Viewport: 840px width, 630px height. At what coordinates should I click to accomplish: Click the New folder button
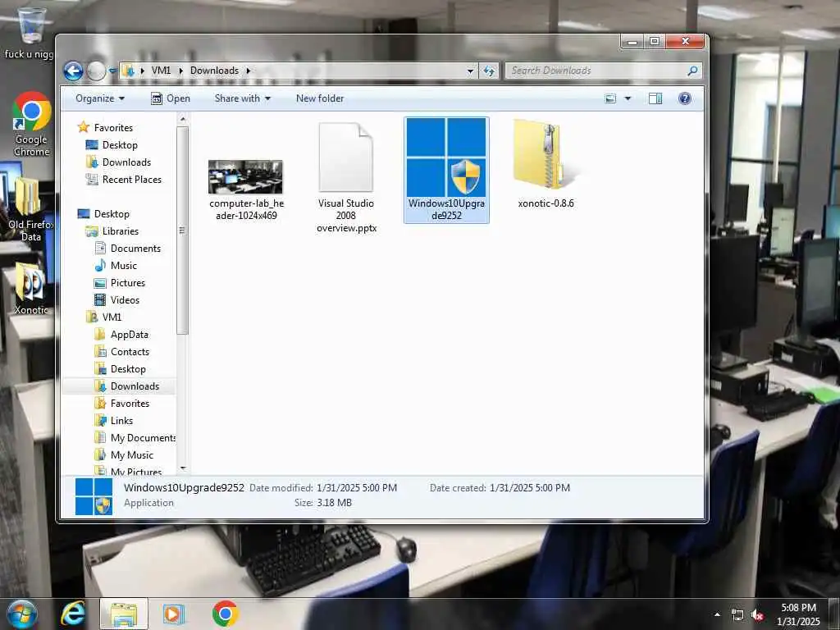click(x=320, y=98)
